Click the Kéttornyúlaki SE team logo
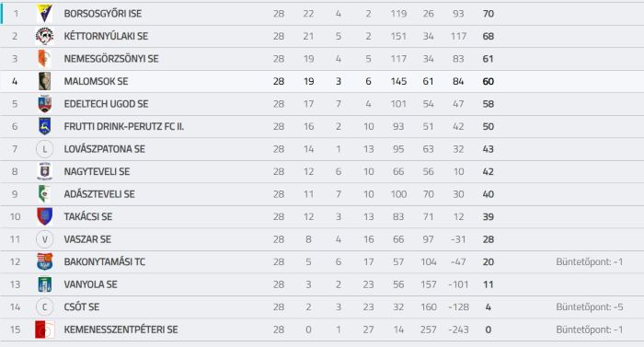The image size is (644, 347). (x=44, y=36)
